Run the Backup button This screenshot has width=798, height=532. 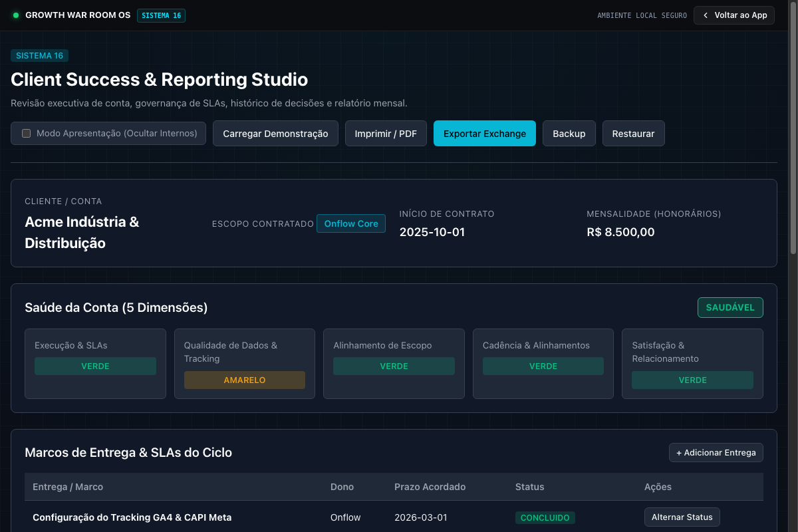point(569,133)
